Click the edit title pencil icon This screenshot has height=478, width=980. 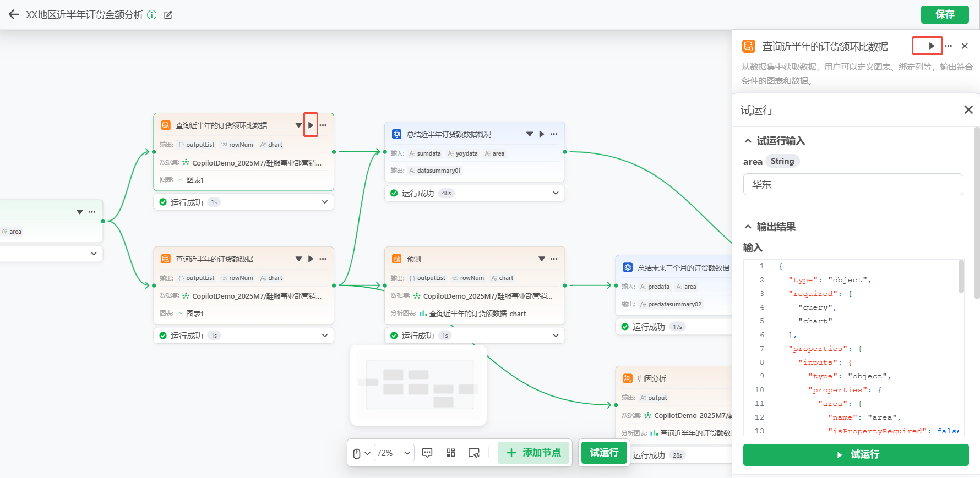tap(168, 15)
